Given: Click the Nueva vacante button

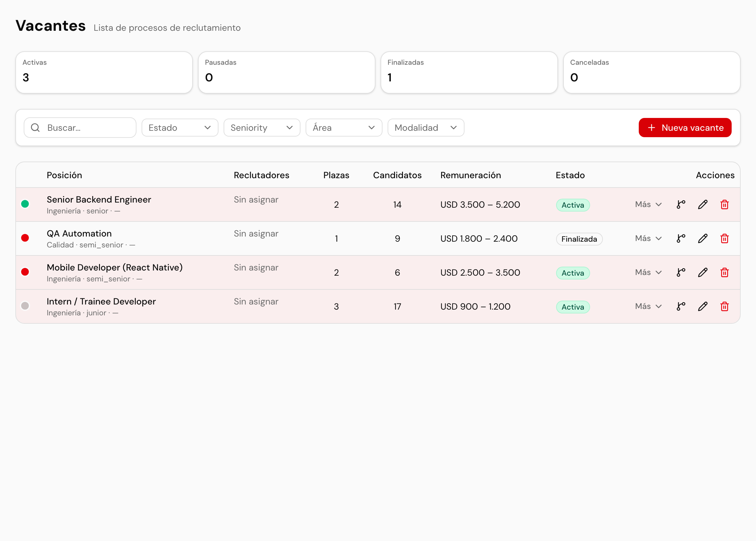Looking at the screenshot, I should click(685, 128).
